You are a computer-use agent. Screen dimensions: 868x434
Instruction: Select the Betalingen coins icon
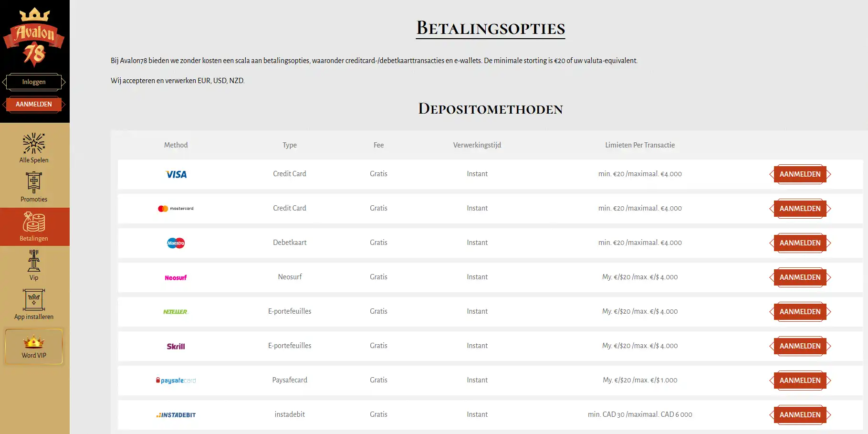34,222
